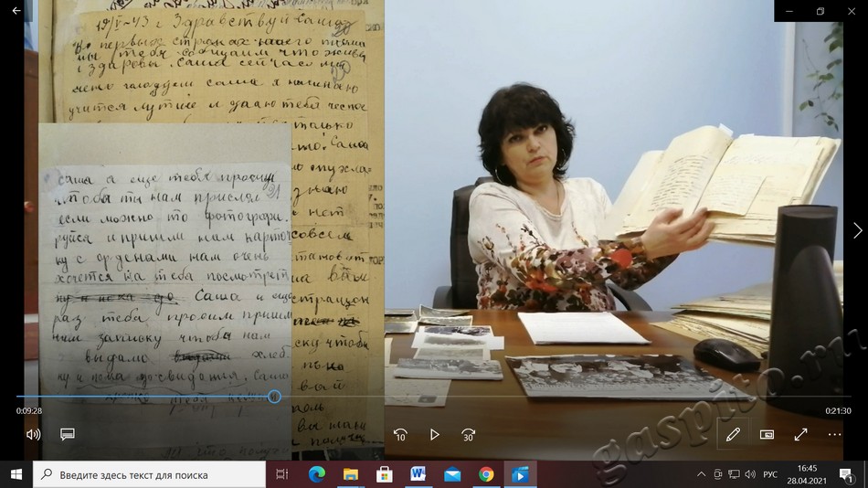Skip back 10 seconds
Image resolution: width=868 pixels, height=488 pixels.
point(400,435)
